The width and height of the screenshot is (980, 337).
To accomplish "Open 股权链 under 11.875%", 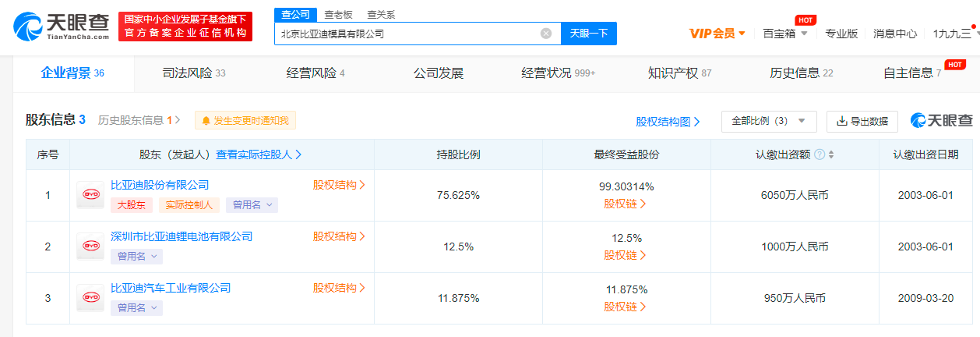I will tap(626, 307).
